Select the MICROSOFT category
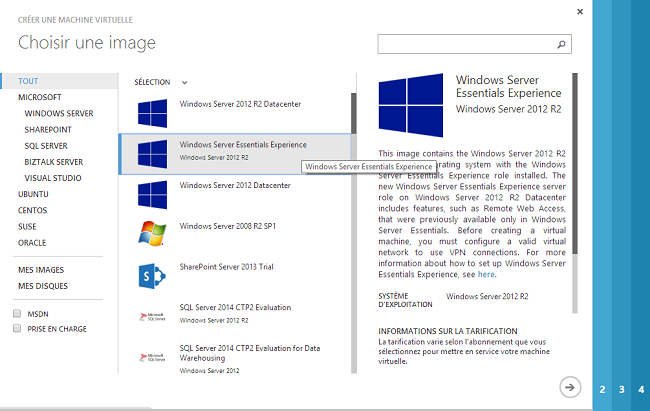The image size is (650, 411). point(40,97)
